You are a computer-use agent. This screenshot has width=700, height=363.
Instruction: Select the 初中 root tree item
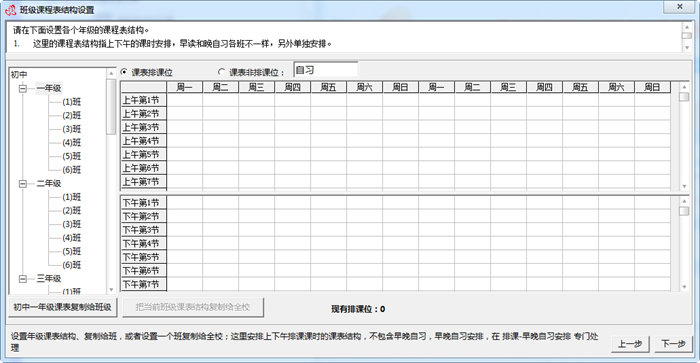pos(19,75)
